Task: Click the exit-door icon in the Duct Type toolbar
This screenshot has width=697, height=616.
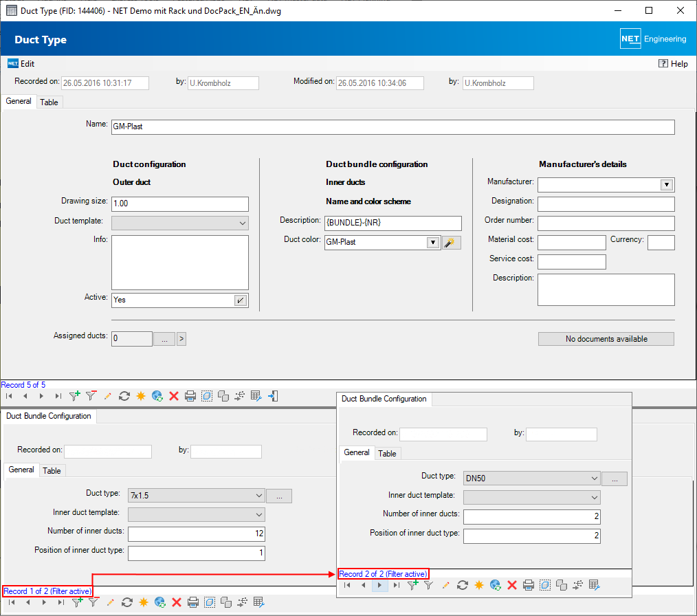Action: pos(273,396)
